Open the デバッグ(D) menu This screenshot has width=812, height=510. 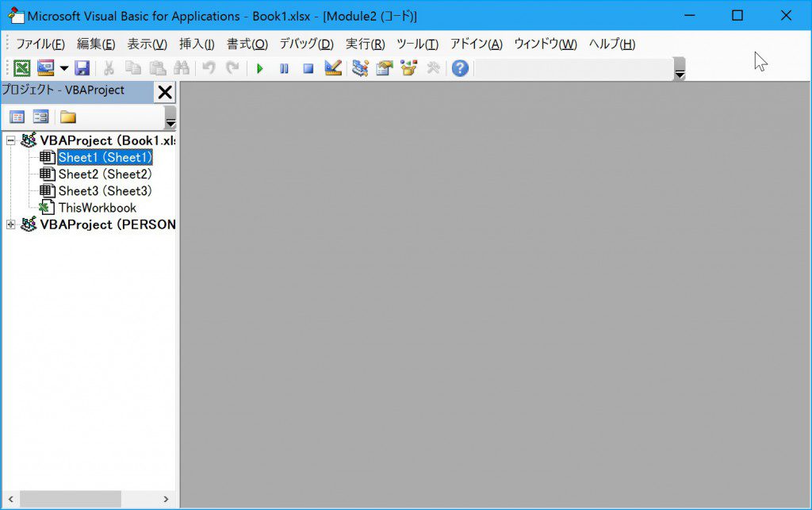click(307, 44)
